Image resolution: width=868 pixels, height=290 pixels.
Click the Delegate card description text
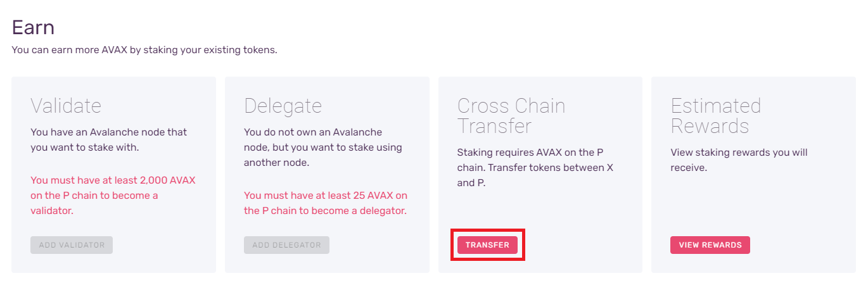322,147
